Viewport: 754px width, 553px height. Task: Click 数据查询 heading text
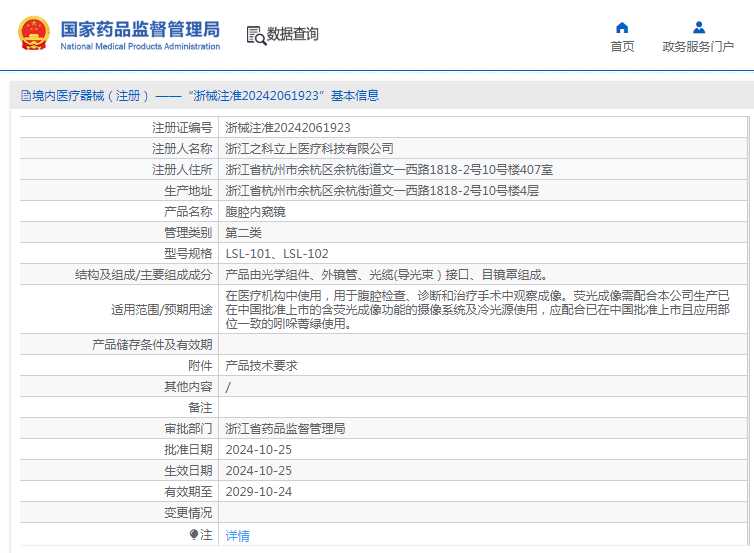[292, 34]
